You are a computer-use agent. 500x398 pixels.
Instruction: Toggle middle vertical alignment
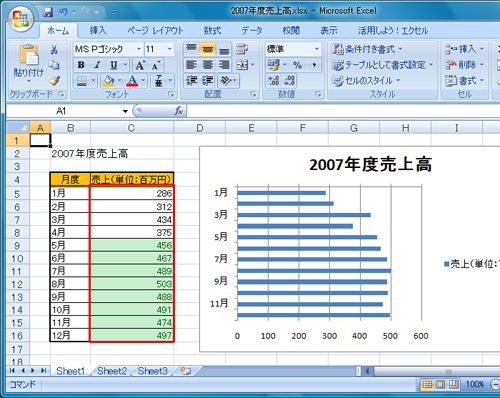207,50
